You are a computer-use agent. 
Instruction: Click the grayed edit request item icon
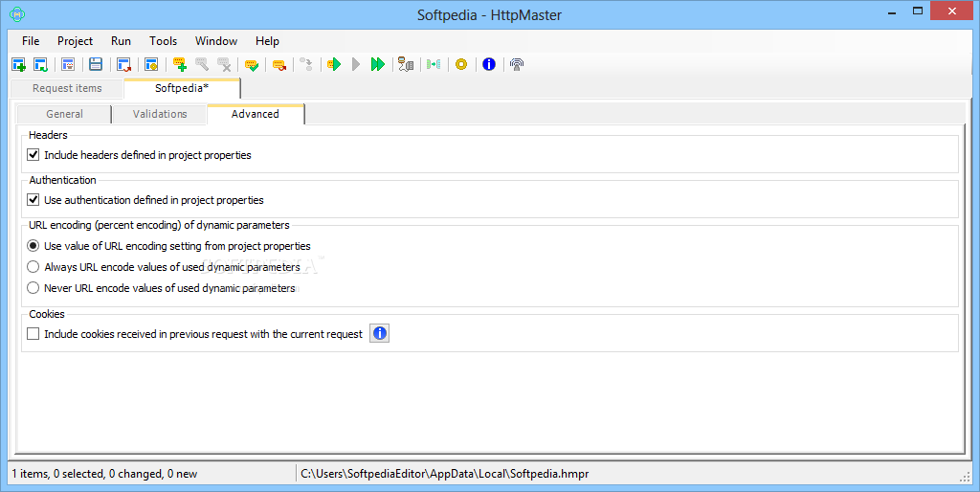202,64
